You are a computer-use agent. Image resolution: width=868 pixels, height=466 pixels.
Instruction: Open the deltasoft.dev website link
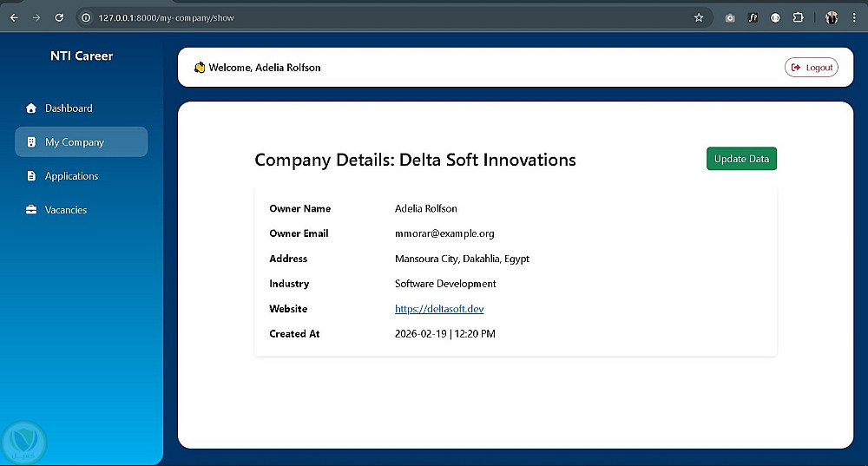click(x=439, y=309)
